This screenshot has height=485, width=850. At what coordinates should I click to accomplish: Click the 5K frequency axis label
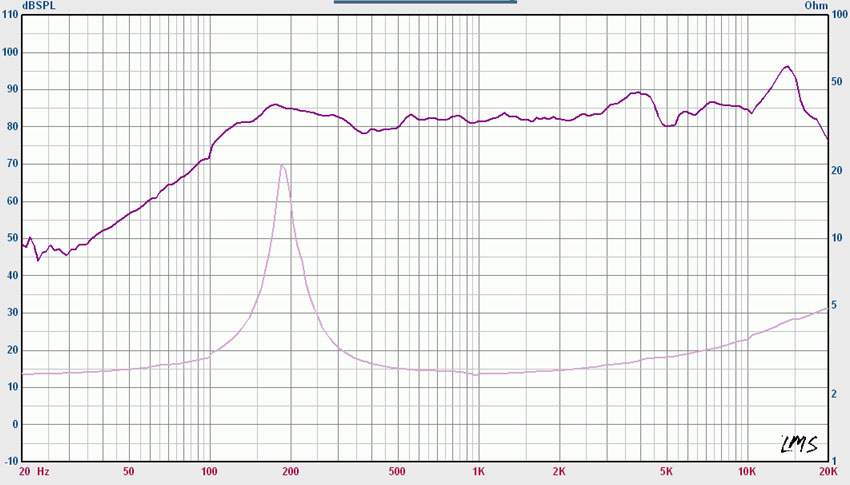point(666,471)
